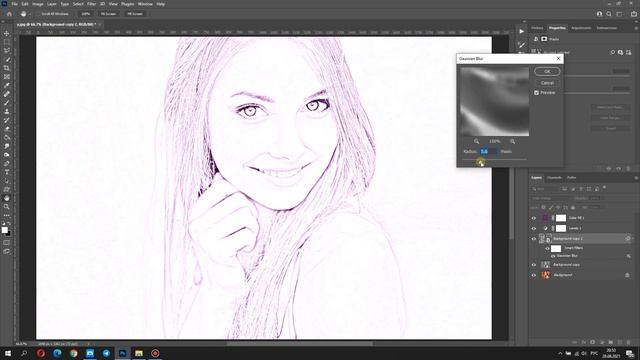Open the Properties panel flyout menu

pyautogui.click(x=636, y=28)
